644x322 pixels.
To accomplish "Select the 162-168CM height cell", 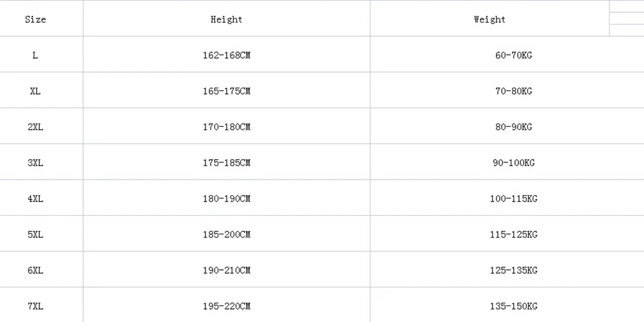I will coord(226,55).
